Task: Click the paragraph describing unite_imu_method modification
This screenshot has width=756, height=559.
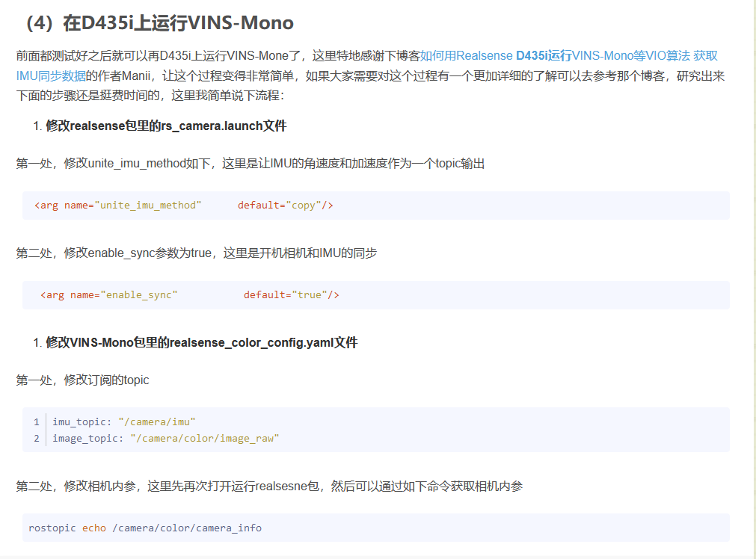Action: [251, 163]
